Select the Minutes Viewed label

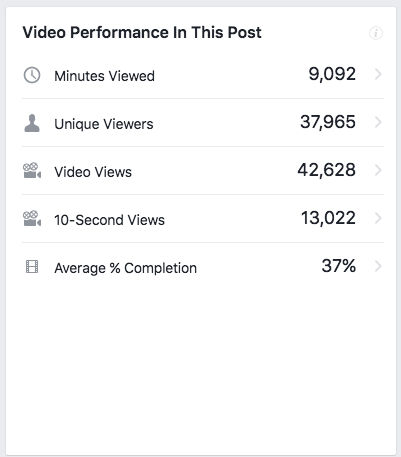click(104, 76)
